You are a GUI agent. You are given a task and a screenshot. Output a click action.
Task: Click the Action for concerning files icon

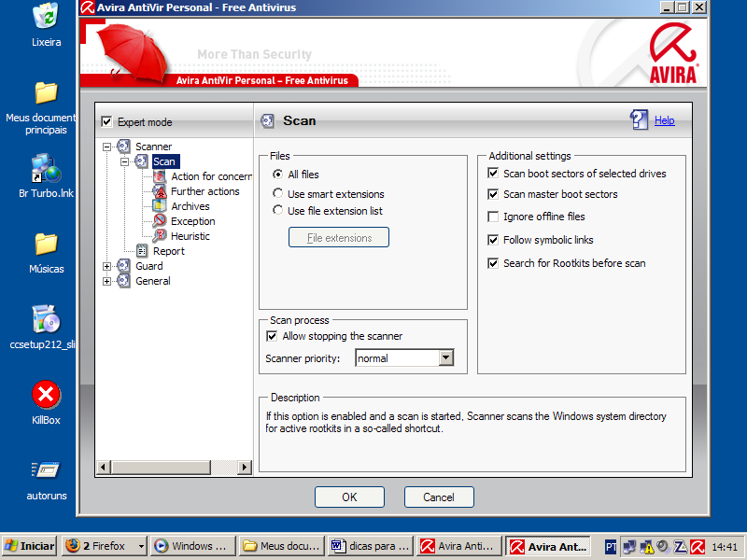pyautogui.click(x=159, y=176)
